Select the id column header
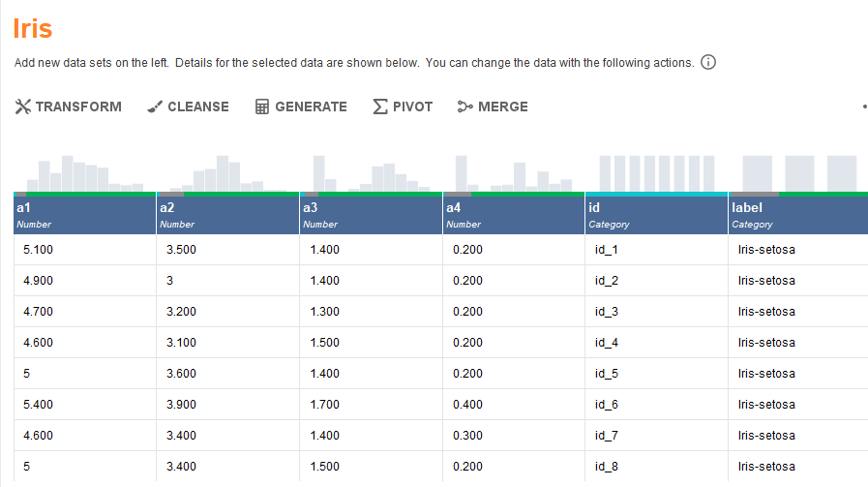This screenshot has width=868, height=487. 657,215
